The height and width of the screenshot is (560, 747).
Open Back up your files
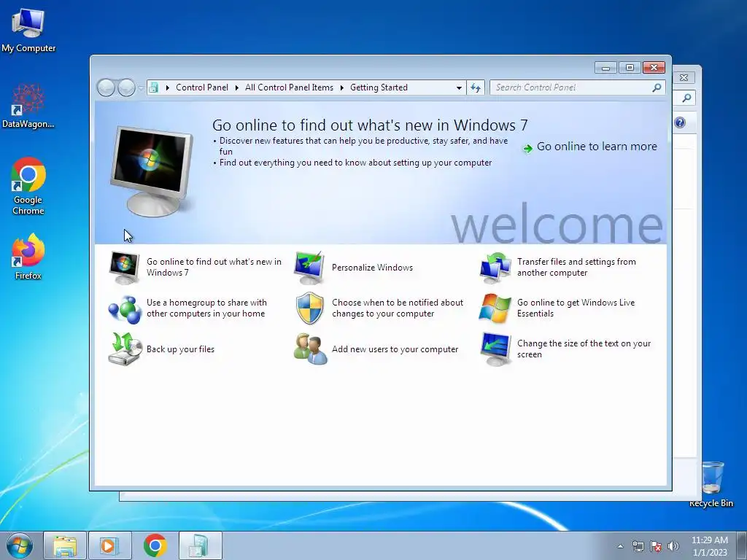coord(180,349)
